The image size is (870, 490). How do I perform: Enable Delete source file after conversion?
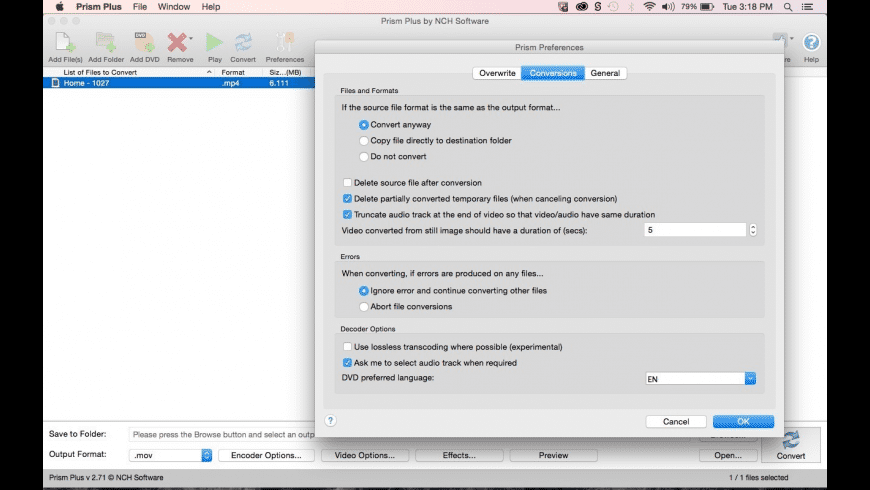pos(347,183)
